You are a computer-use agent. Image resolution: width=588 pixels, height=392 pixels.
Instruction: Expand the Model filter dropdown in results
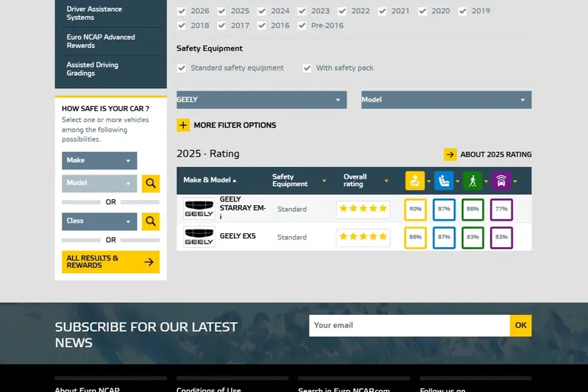(446, 99)
